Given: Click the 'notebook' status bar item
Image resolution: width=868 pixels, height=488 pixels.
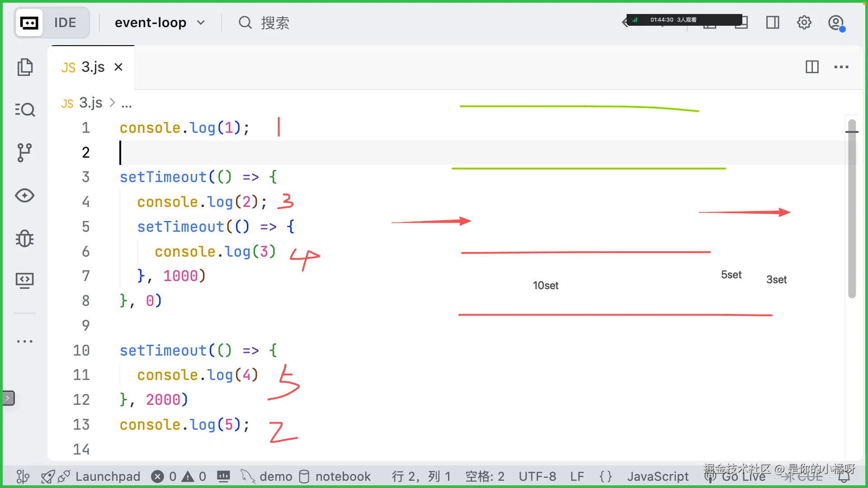Looking at the screenshot, I should click(x=335, y=476).
